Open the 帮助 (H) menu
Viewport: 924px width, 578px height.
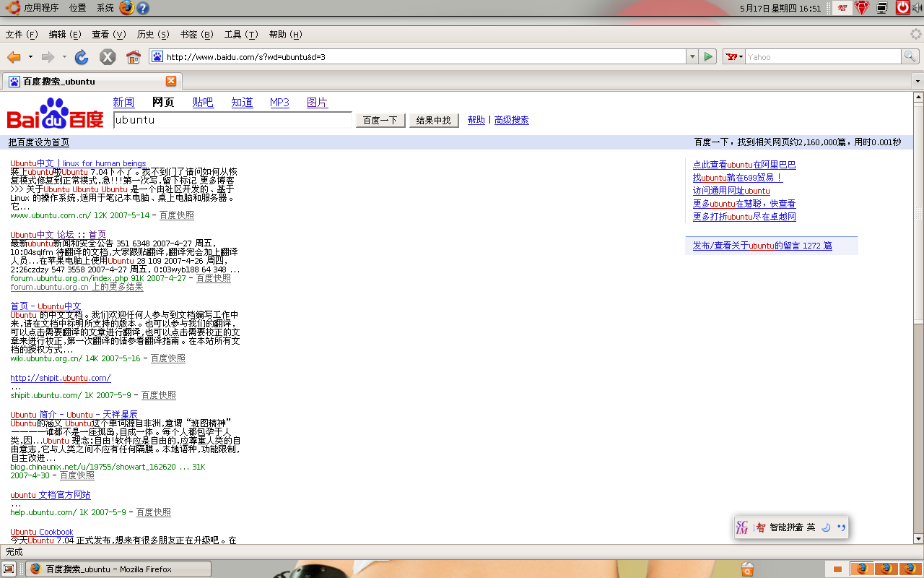pyautogui.click(x=285, y=35)
